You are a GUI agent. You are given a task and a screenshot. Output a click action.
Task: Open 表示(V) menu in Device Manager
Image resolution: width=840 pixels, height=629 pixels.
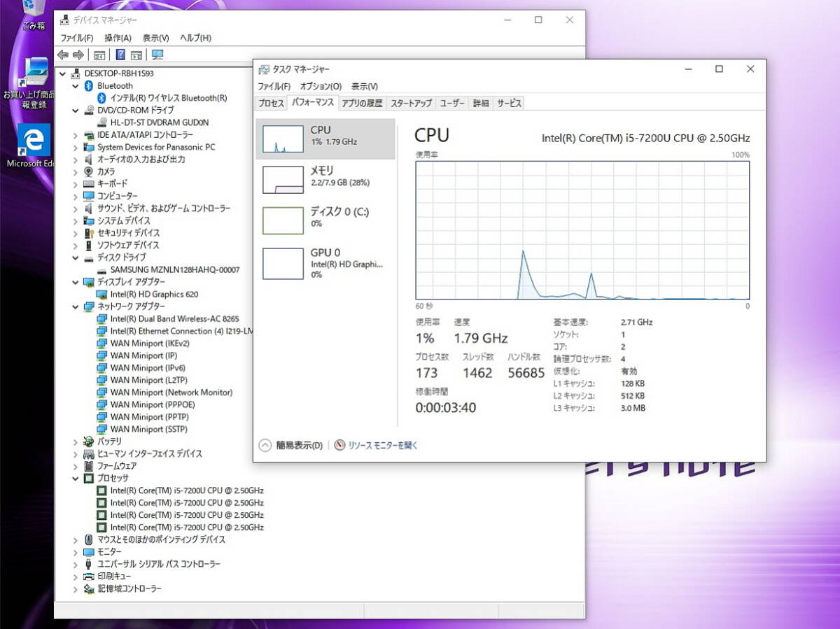coord(155,38)
